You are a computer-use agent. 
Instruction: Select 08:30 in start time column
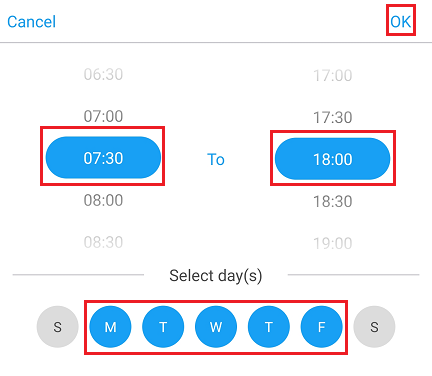103,242
